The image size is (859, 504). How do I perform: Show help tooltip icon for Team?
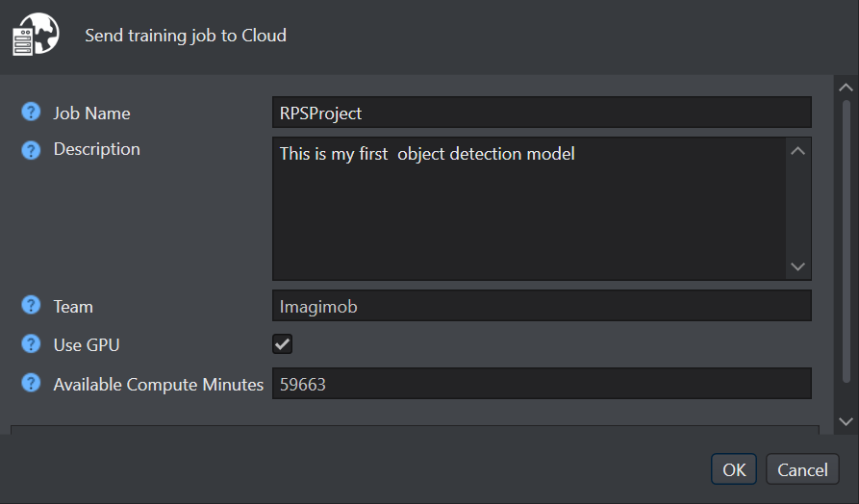pyautogui.click(x=31, y=305)
